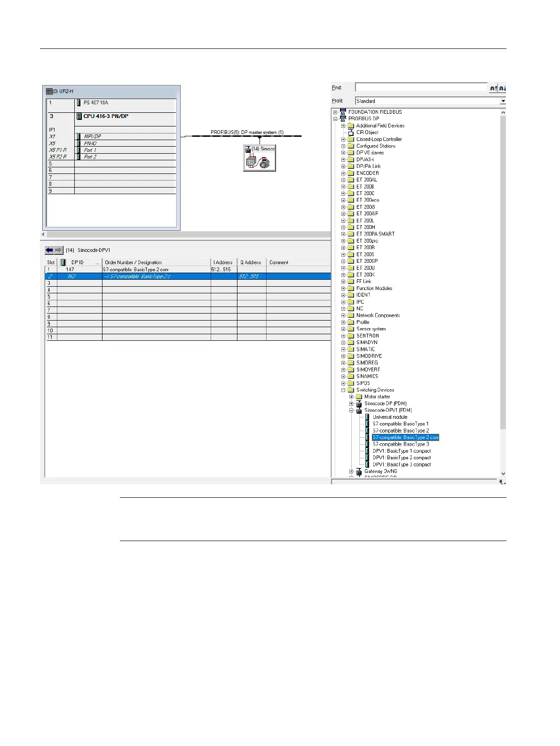
Task: Click the Slot column header
Action: [51, 262]
